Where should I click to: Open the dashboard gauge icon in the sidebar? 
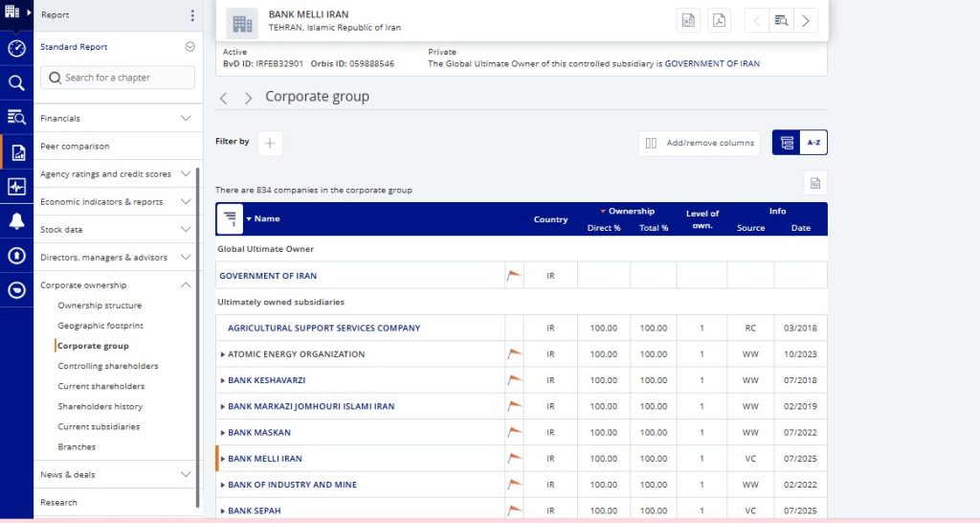click(x=16, y=48)
